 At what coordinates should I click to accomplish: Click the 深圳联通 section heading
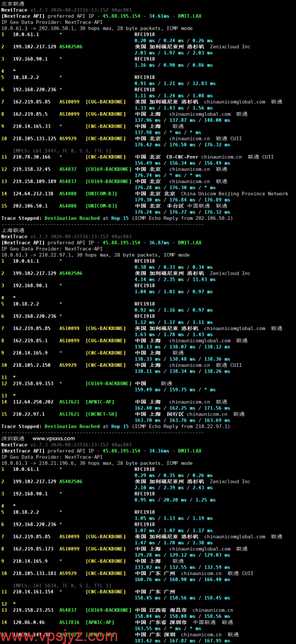13,439
